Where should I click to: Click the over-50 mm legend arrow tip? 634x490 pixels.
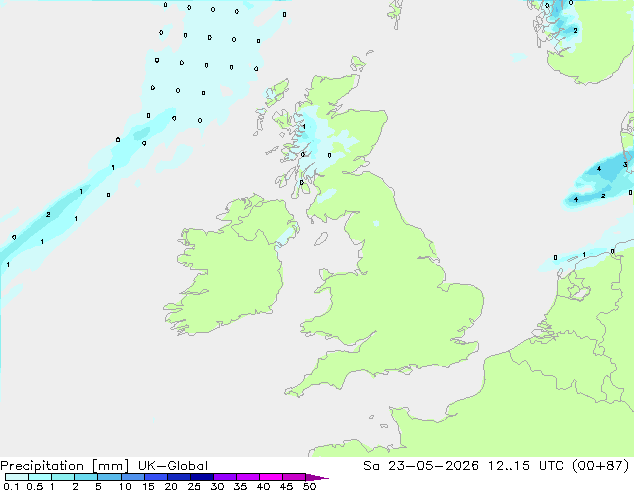(x=317, y=477)
